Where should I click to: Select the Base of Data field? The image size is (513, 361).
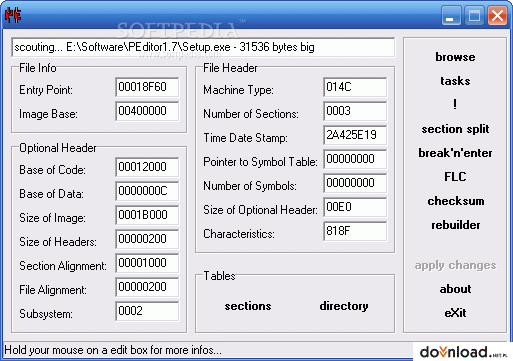tap(147, 191)
